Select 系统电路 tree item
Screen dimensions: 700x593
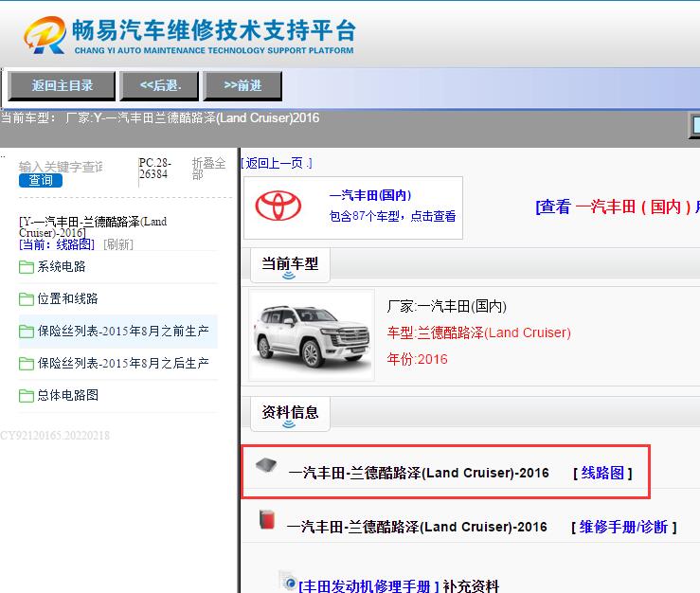[x=62, y=266]
